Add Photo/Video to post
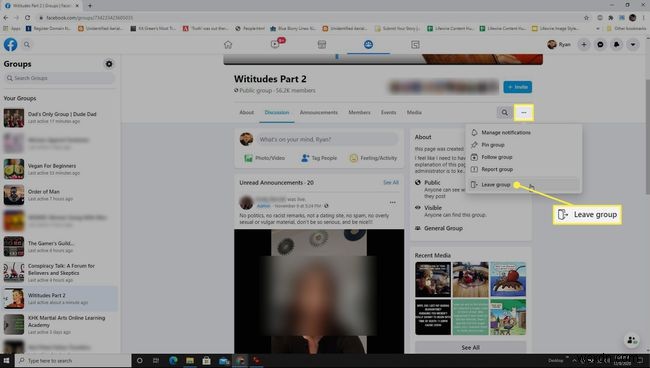650x368 pixels. click(264, 158)
